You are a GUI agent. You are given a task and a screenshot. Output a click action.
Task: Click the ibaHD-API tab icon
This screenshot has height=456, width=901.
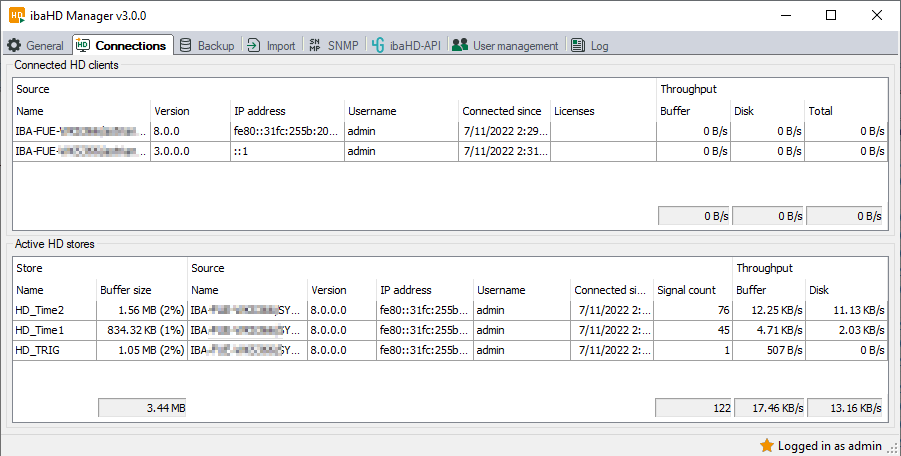pyautogui.click(x=378, y=46)
